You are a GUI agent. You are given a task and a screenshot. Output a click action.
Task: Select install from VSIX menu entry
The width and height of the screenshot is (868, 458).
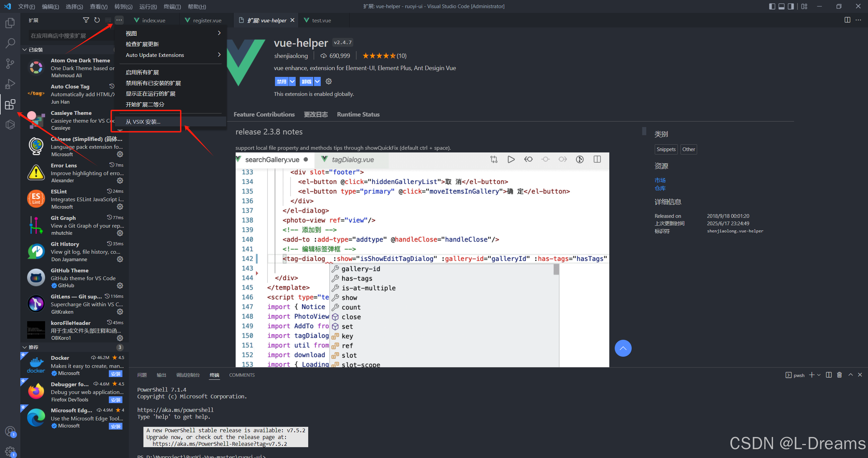tap(143, 122)
